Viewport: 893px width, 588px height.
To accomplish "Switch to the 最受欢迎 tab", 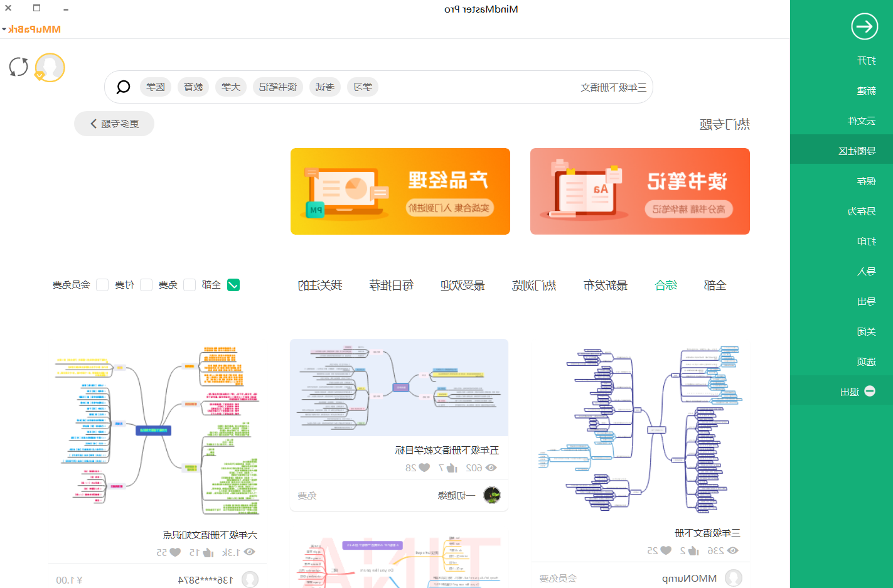I will pos(463,286).
